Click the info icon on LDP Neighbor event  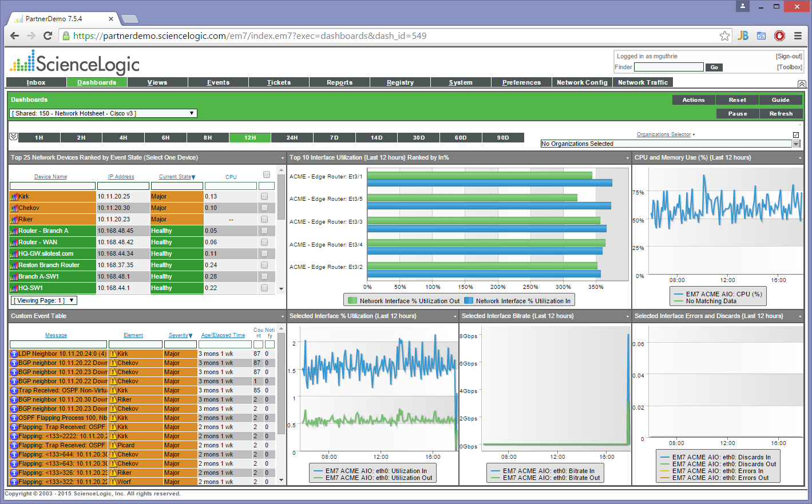coord(14,354)
